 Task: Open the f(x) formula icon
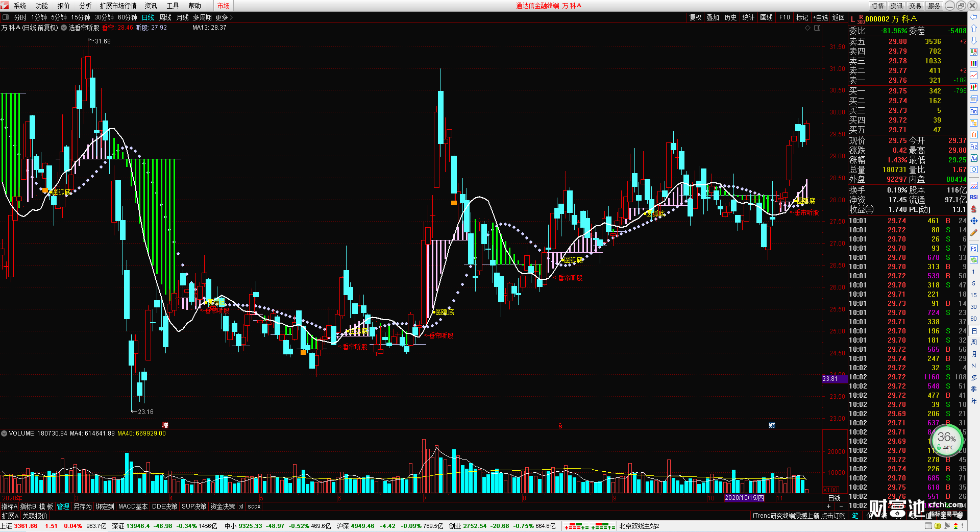point(973,158)
